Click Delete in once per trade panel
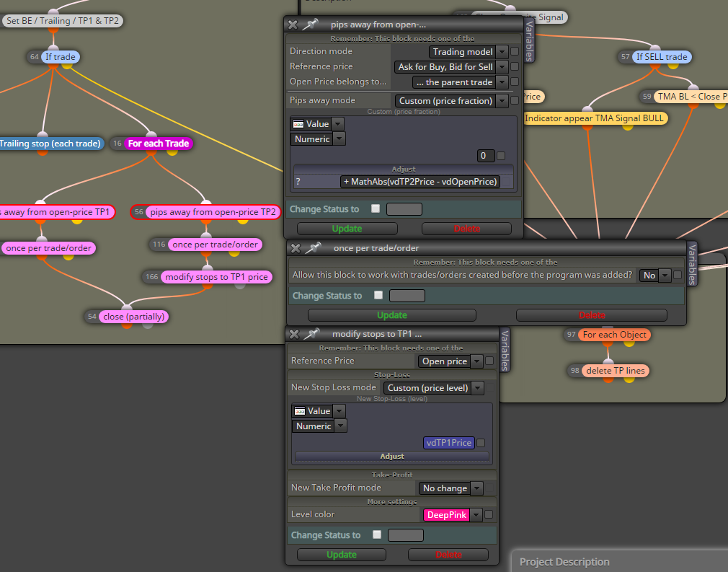This screenshot has height=572, width=728. tap(592, 315)
